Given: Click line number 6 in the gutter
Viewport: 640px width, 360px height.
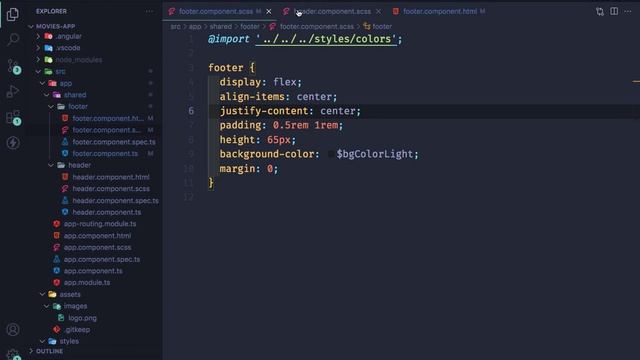Looking at the screenshot, I should tap(191, 111).
